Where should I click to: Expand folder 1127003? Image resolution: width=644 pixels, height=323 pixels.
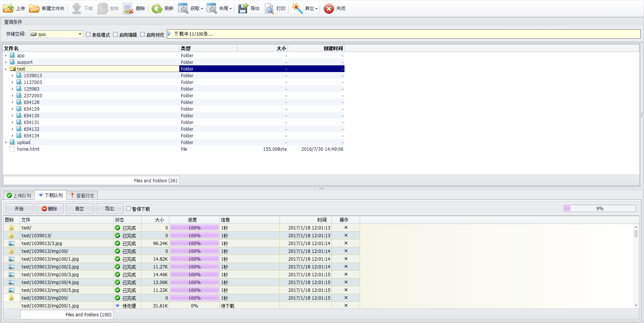tap(13, 82)
